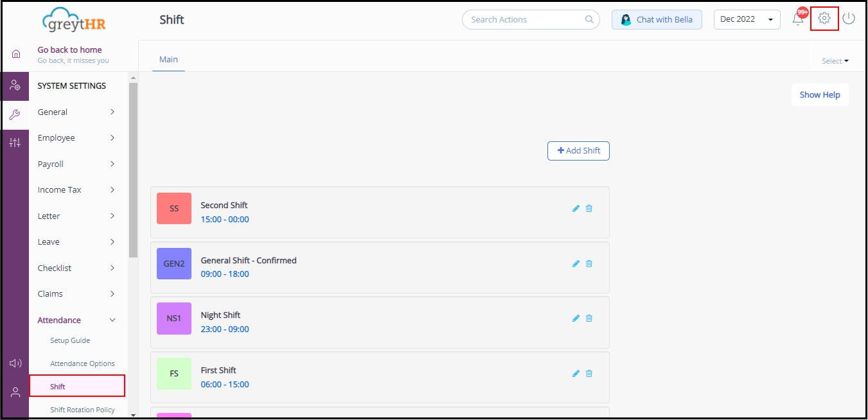
Task: Click the search magnifier icon
Action: [589, 19]
